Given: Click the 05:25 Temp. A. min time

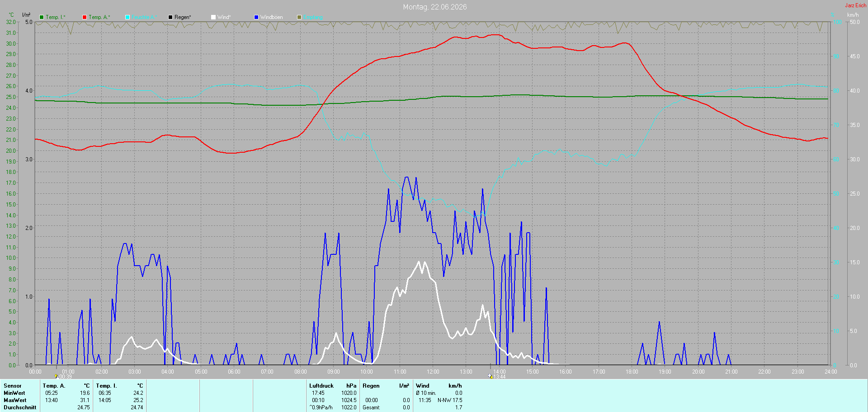Looking at the screenshot, I should pos(52,393).
